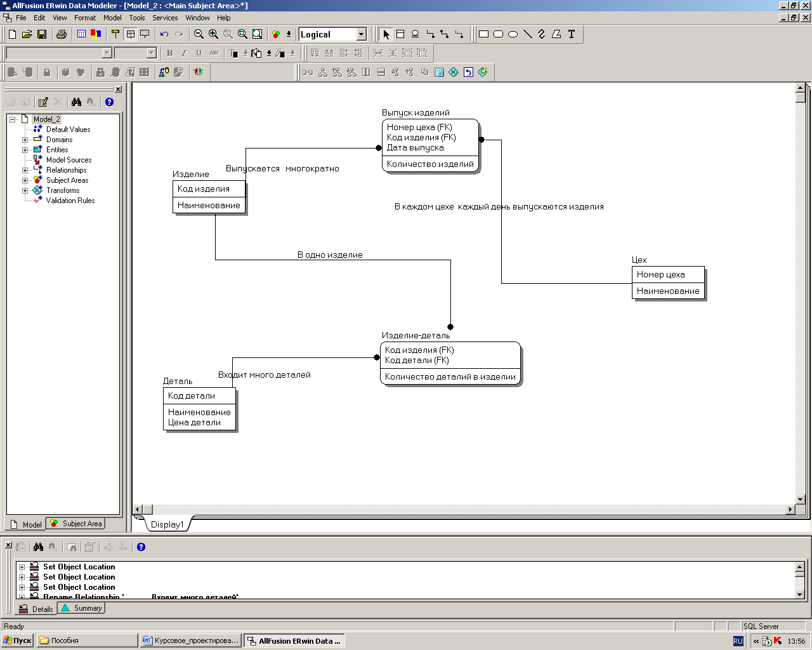Screen dimensions: 812x650
Task: Select Validation Rules in model tree
Action: (x=70, y=201)
